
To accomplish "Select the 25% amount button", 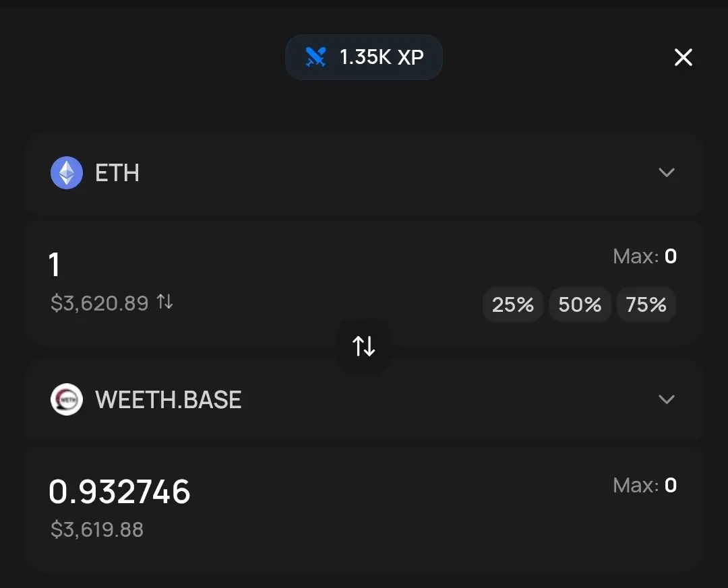I will pos(512,304).
